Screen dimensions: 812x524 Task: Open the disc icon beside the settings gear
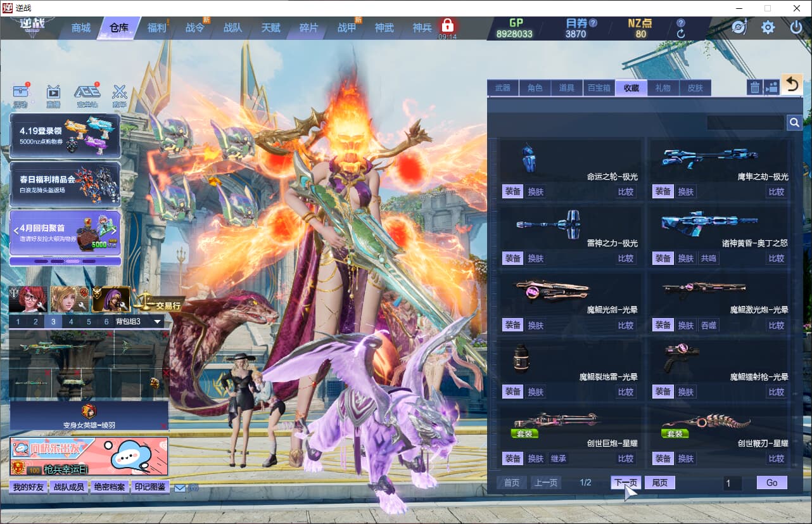coord(739,27)
